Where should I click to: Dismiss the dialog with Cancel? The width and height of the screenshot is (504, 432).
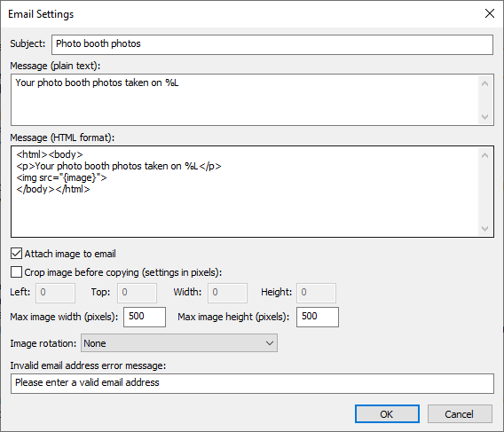[x=460, y=414]
